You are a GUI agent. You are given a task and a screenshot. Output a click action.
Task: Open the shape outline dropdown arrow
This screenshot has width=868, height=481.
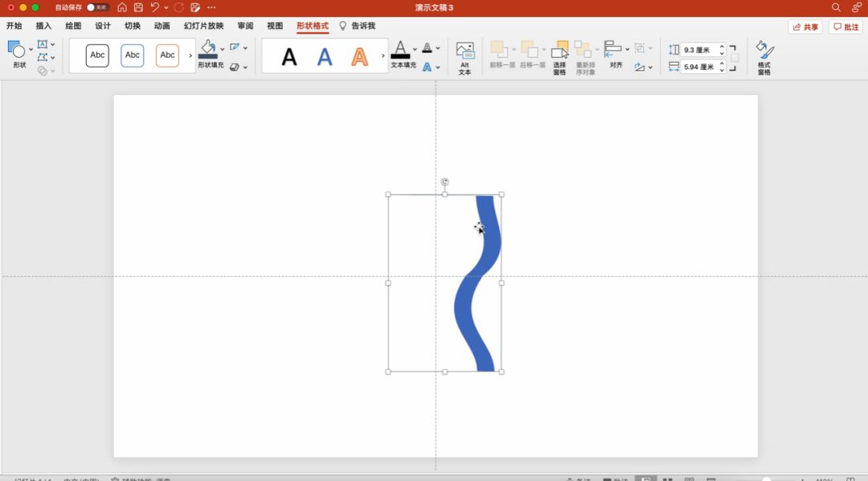[245, 47]
